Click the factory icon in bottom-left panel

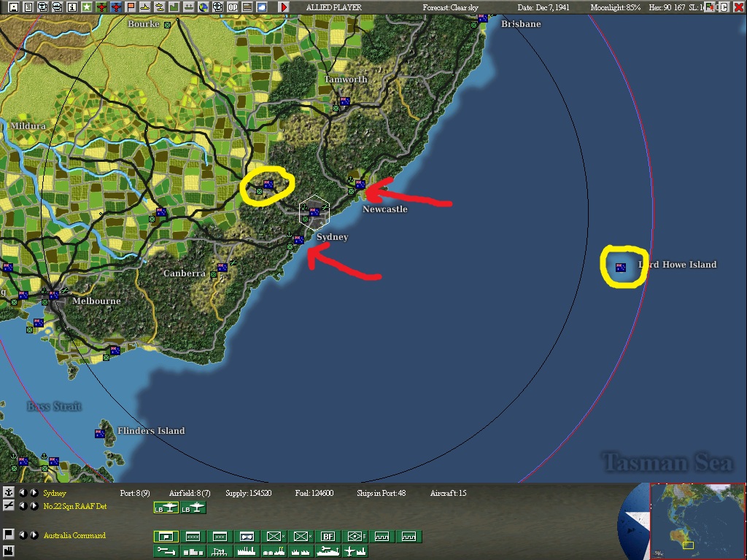click(8, 553)
